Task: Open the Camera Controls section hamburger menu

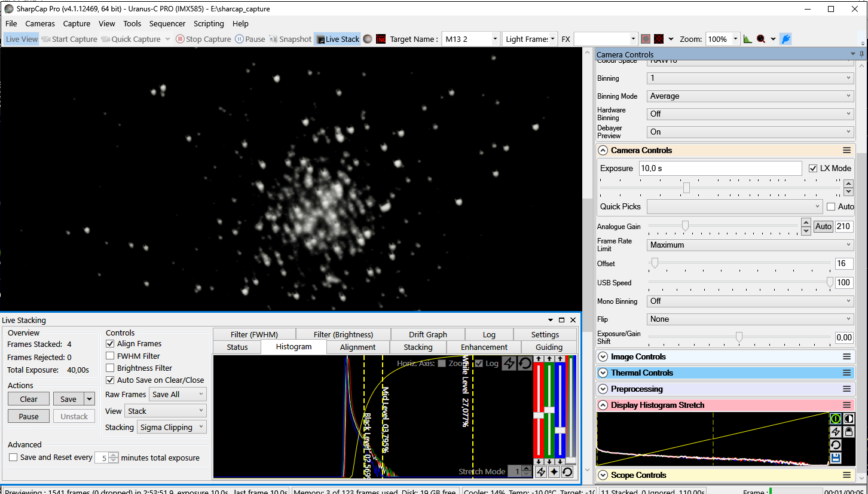Action: coord(846,150)
